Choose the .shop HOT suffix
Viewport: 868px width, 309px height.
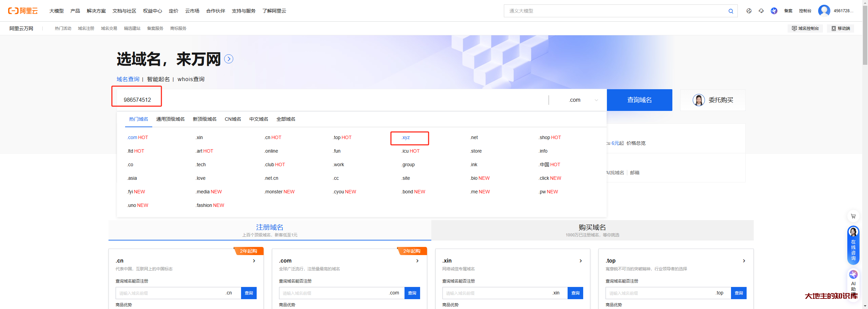coord(550,137)
